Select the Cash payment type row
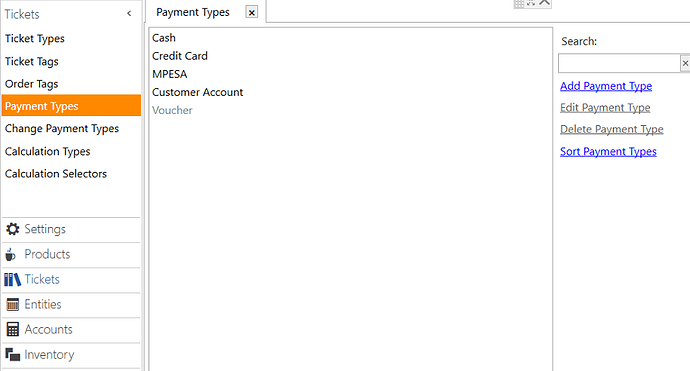This screenshot has width=690, height=371. tap(351, 38)
